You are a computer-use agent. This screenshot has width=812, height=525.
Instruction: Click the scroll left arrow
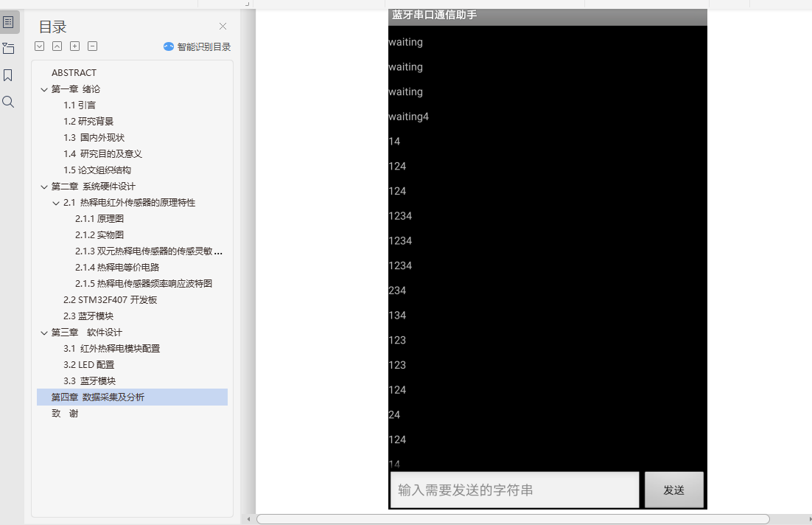point(249,519)
